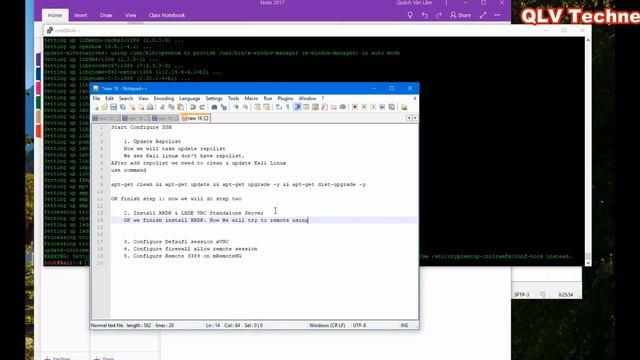Toggle file monitoring eye icon
Viewport: 640px width, 360px height.
[x=343, y=107]
